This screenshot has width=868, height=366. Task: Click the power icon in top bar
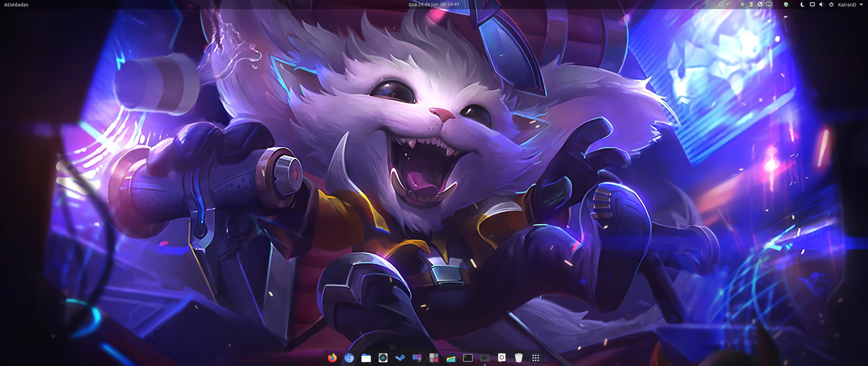coord(831,5)
